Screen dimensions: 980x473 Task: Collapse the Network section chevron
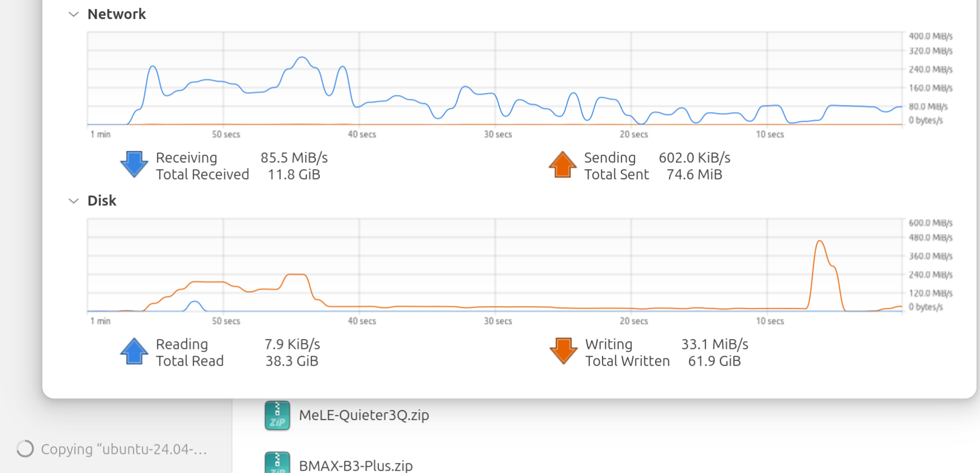[73, 15]
